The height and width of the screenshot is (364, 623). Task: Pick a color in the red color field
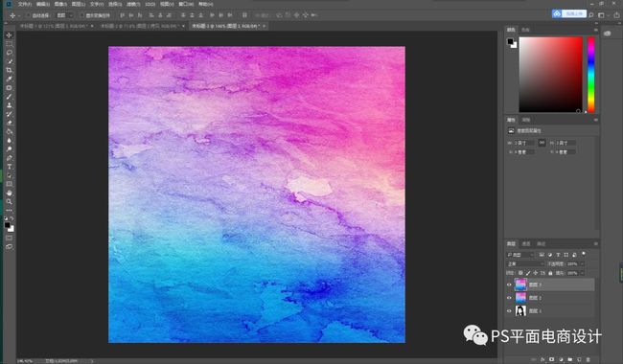coord(551,75)
